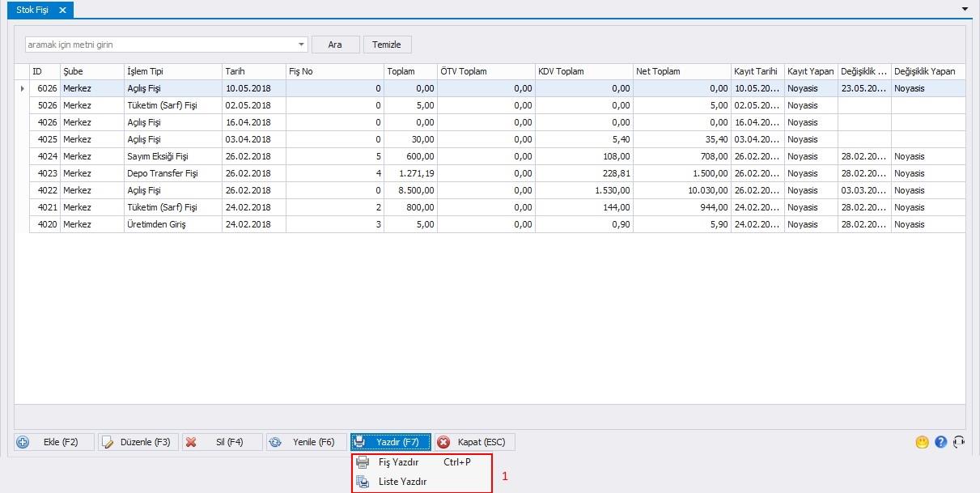
Task: Sort by the ÖTV Toplam column header
Action: click(486, 71)
